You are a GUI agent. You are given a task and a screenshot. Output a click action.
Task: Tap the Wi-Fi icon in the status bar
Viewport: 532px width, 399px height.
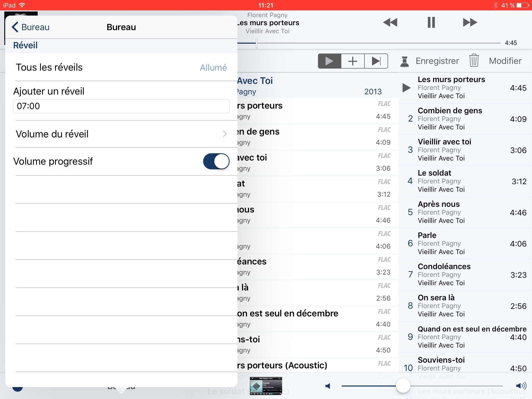click(22, 5)
